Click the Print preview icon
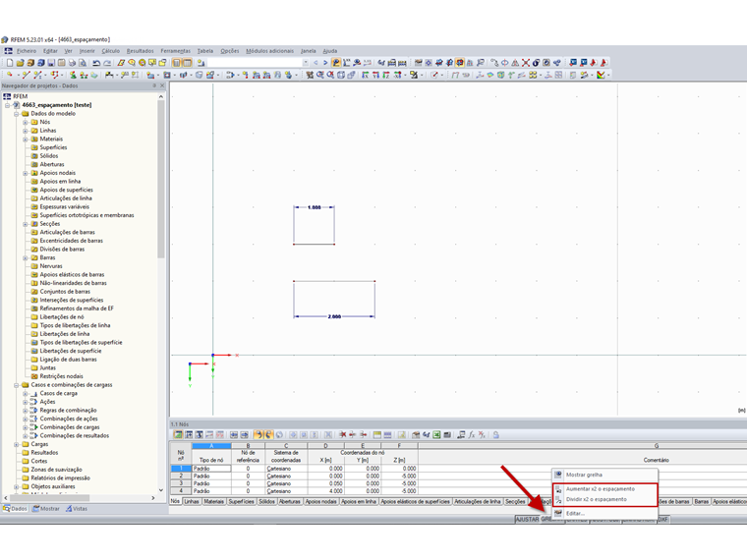Screen dimensions: 747x560 (x=83, y=63)
